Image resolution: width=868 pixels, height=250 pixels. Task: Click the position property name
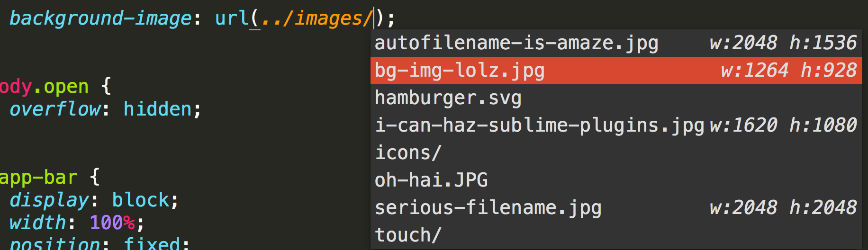click(55, 244)
